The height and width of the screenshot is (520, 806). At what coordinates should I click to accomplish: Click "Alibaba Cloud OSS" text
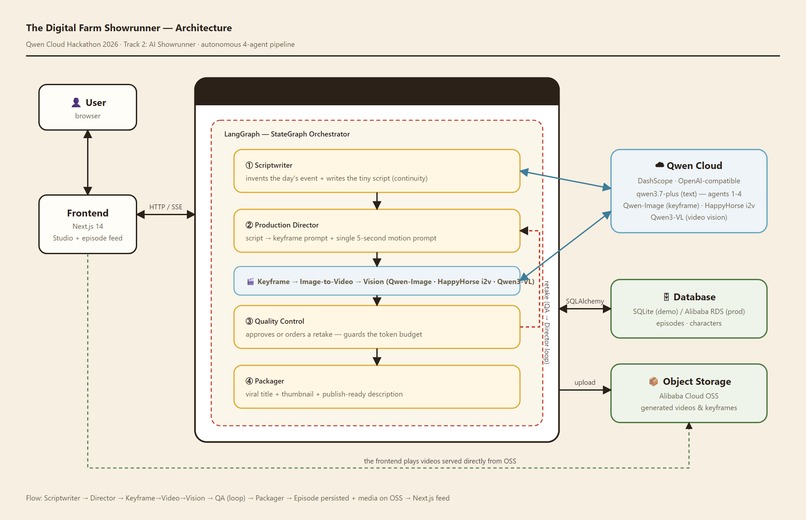(x=689, y=396)
